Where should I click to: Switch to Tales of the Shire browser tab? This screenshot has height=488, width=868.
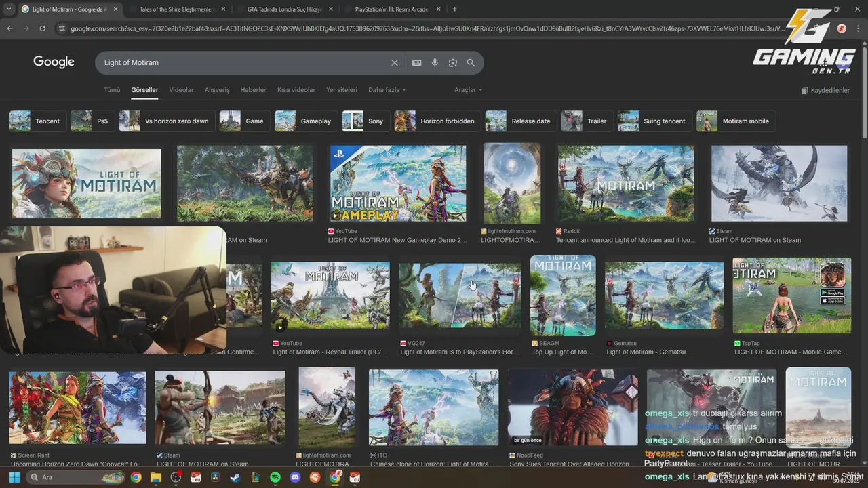[176, 9]
